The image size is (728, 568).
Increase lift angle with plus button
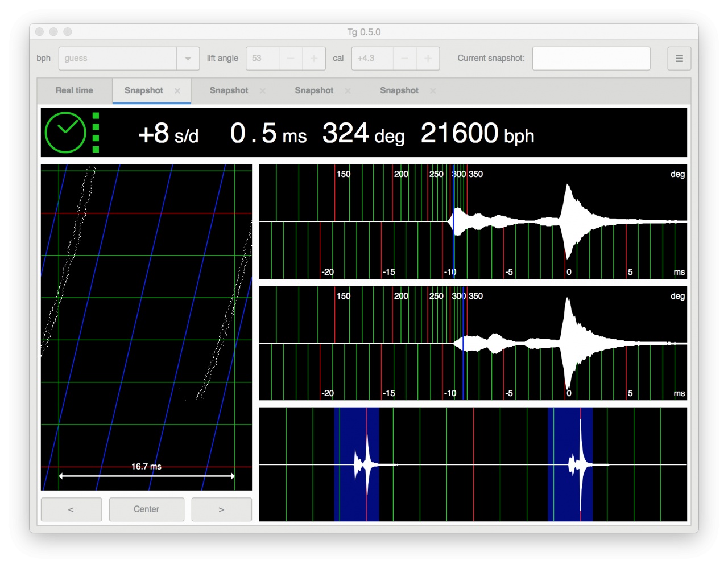[x=313, y=59]
